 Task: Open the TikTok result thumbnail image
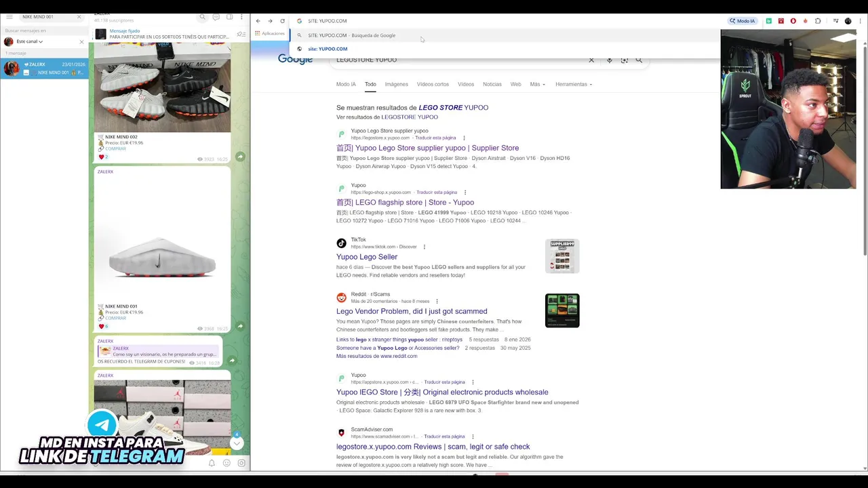click(562, 256)
